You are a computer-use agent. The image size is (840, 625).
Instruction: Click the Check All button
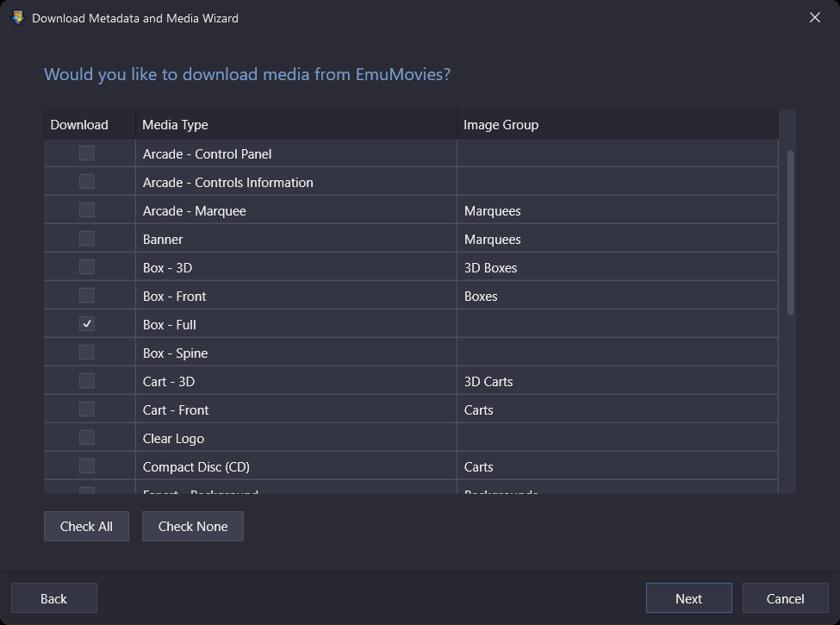click(86, 527)
